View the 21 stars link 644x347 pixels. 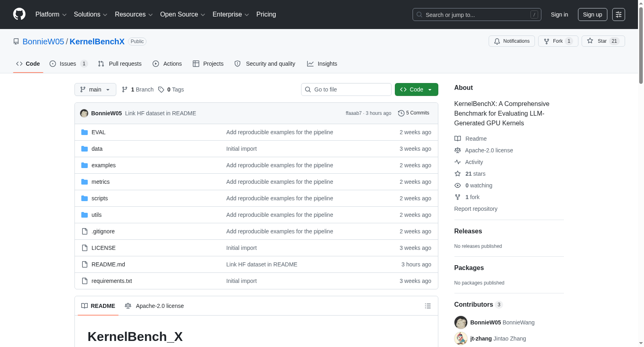pos(470,174)
